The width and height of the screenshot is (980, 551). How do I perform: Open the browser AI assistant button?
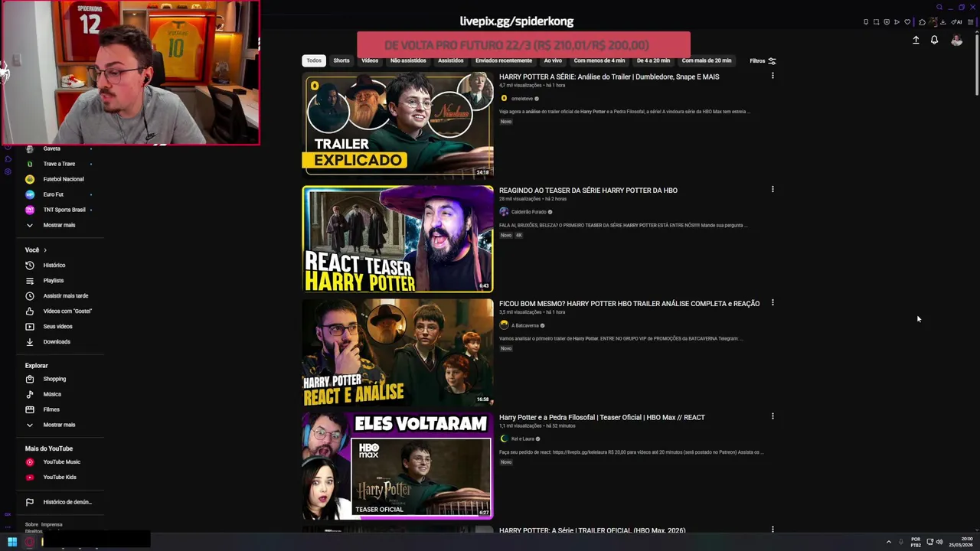tap(956, 22)
